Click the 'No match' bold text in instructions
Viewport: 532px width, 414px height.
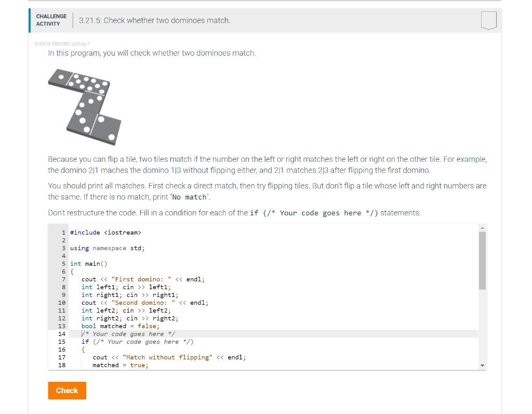point(189,197)
